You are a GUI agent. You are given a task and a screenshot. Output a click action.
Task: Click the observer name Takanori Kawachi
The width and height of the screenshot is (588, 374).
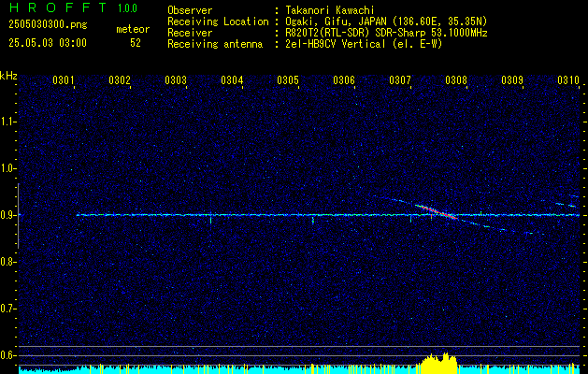(x=330, y=10)
